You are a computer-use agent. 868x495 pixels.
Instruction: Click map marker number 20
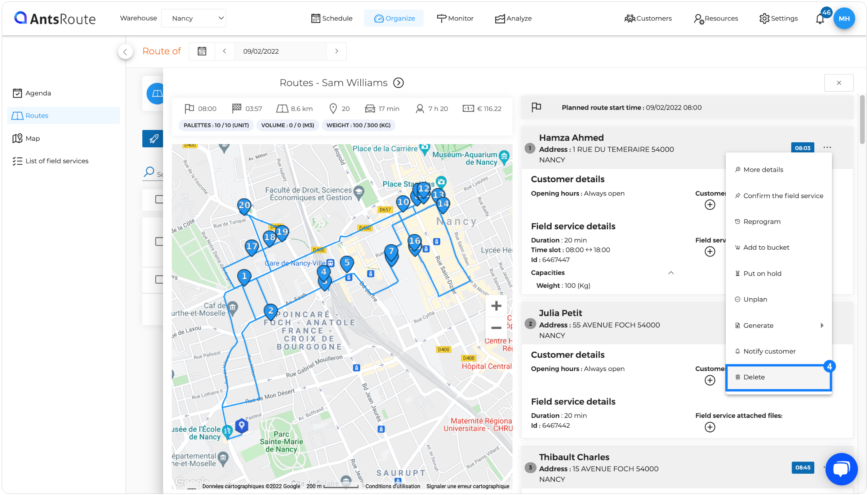pos(244,206)
